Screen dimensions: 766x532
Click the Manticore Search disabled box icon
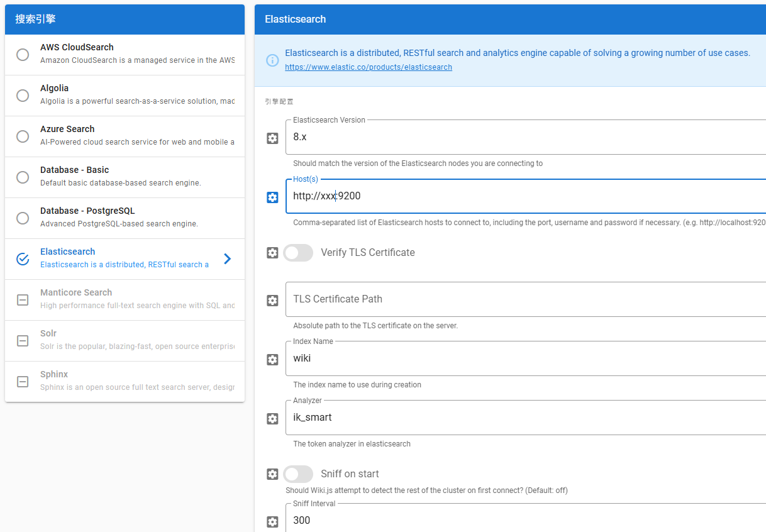point(23,300)
